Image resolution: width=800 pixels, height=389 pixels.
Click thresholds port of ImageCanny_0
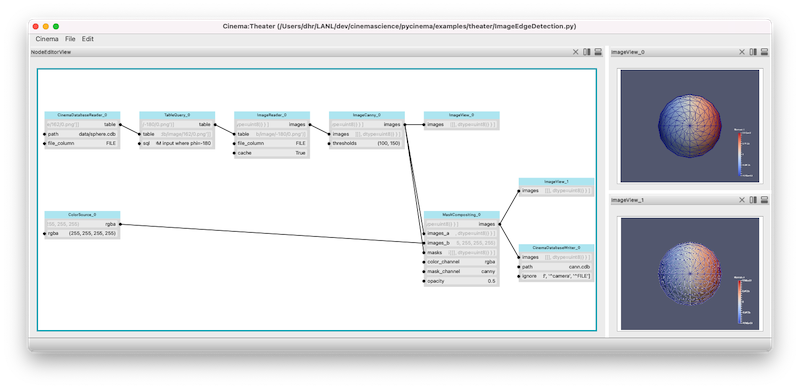pyautogui.click(x=330, y=143)
